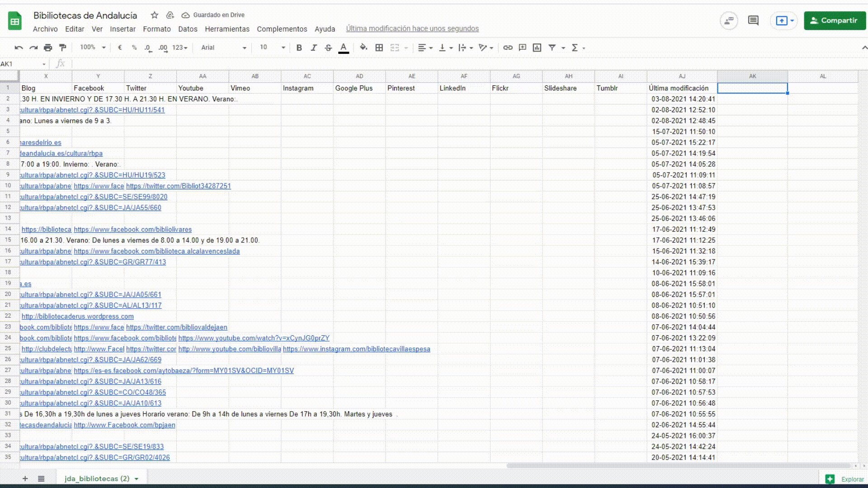
Task: Open text wrapping dropdown
Action: coord(465,47)
